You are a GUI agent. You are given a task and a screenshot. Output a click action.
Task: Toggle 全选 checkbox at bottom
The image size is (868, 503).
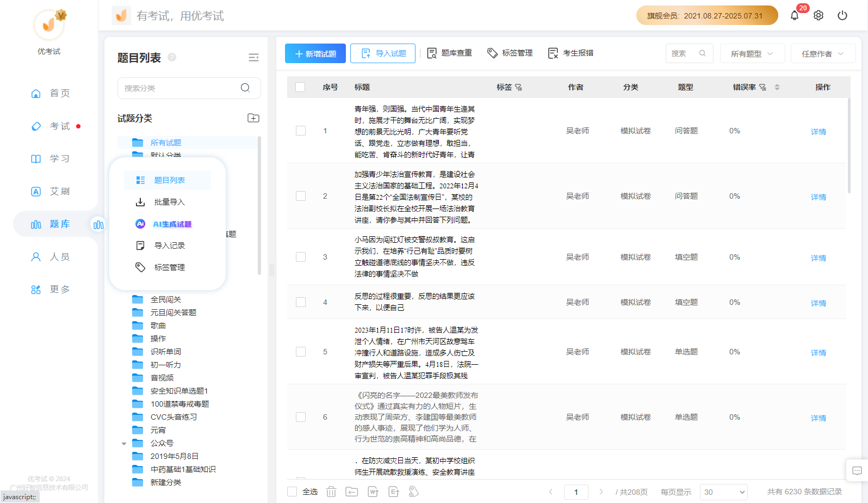[292, 492]
